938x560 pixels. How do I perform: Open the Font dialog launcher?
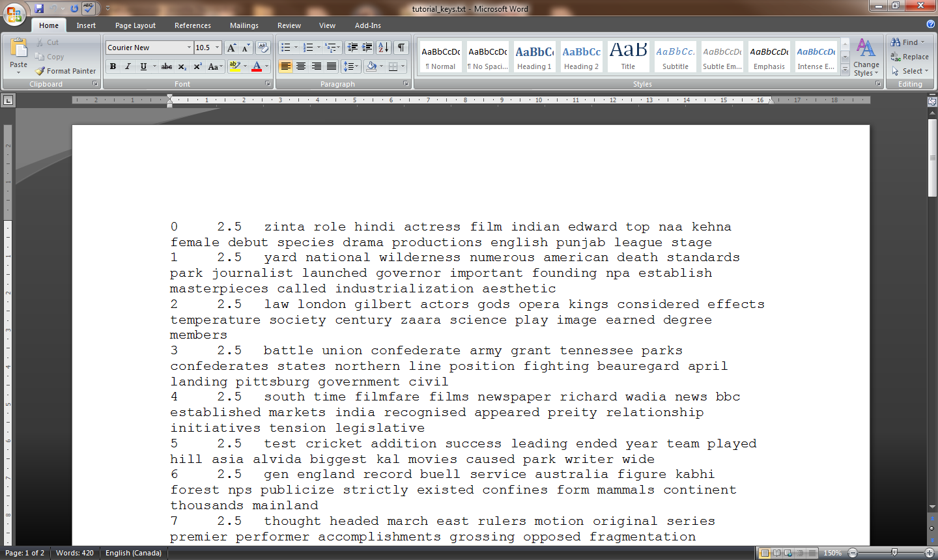[x=267, y=83]
